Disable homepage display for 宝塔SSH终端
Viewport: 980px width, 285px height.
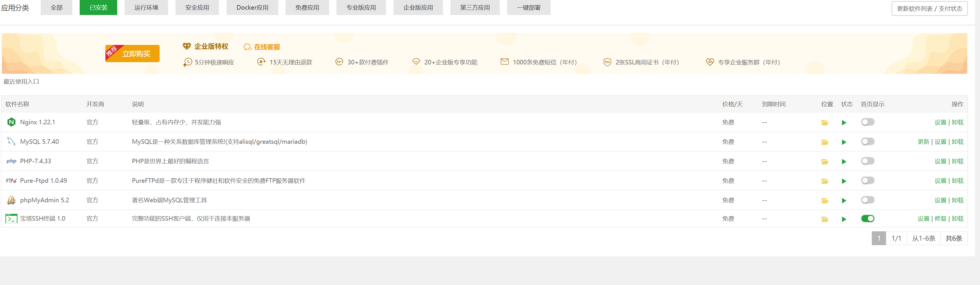(868, 218)
